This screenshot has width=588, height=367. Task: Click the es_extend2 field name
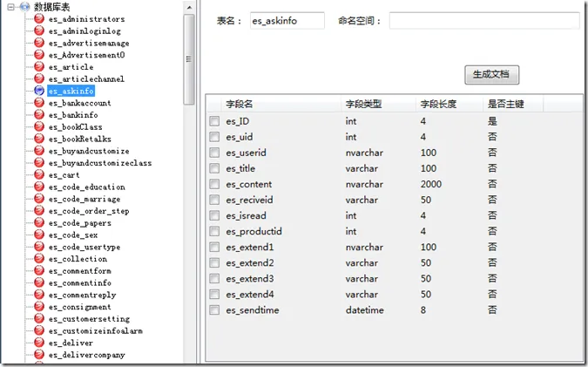point(250,262)
